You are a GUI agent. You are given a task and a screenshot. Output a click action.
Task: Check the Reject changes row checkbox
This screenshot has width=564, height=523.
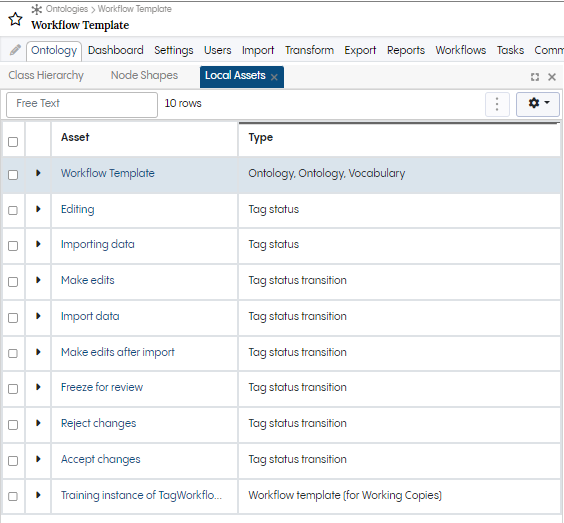[13, 425]
